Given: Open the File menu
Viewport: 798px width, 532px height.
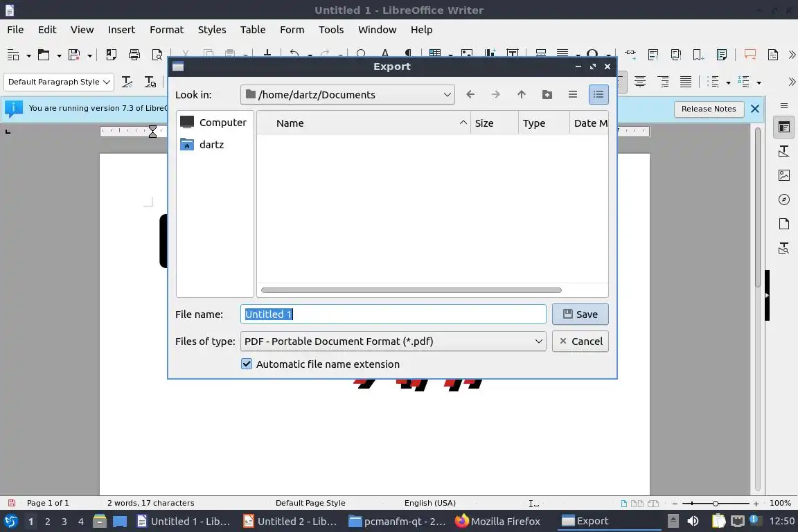Looking at the screenshot, I should [x=15, y=30].
